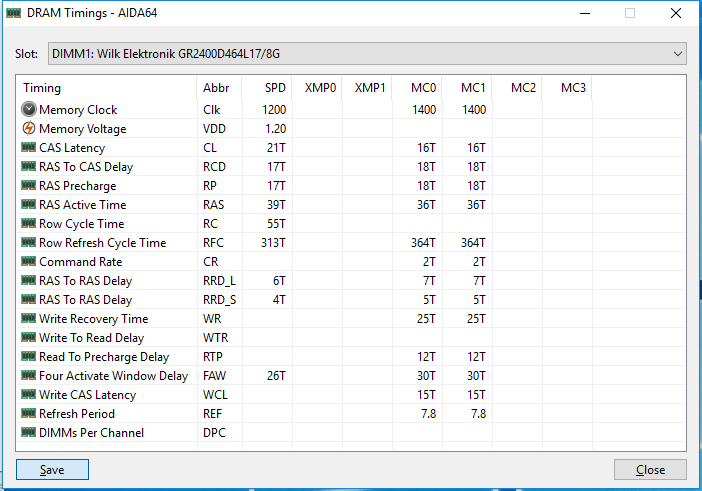
Task: Select the Four Activate Window Delay row
Action: [113, 376]
